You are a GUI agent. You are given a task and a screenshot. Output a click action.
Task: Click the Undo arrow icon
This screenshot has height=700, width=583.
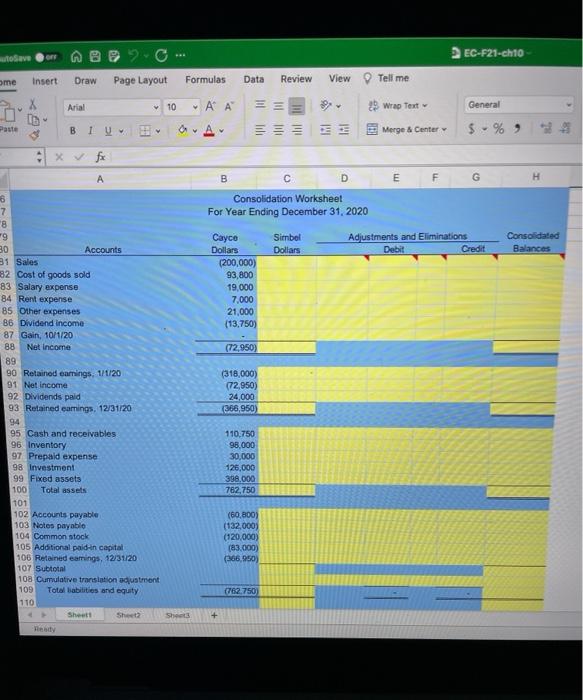pyautogui.click(x=133, y=55)
